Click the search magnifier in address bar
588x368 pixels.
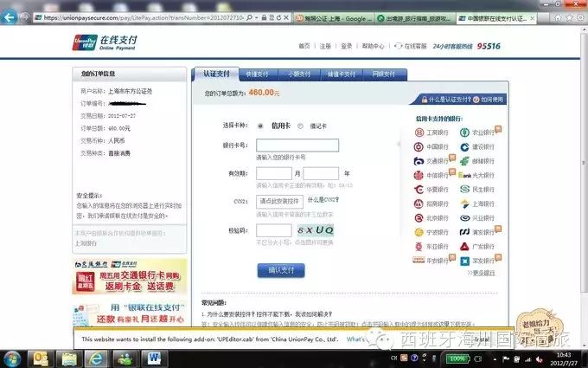coord(249,17)
